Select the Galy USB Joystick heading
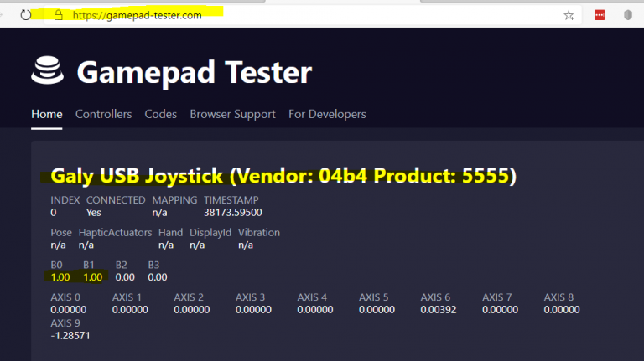 [x=283, y=176]
